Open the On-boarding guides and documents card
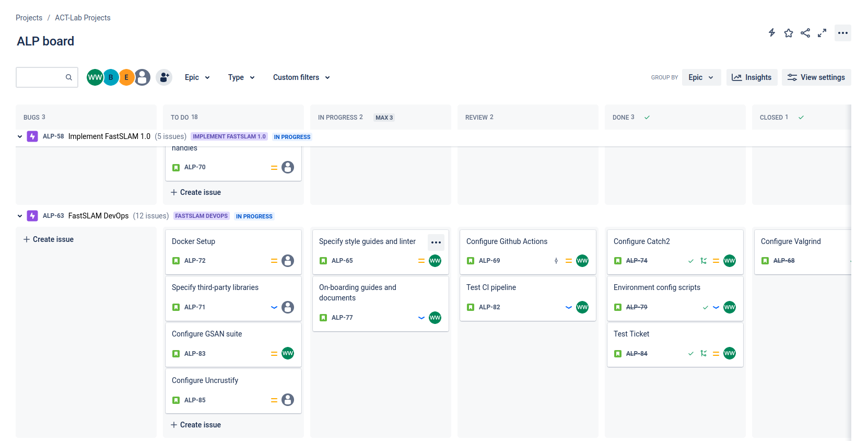Screen dimensions: 868x441 point(381,304)
